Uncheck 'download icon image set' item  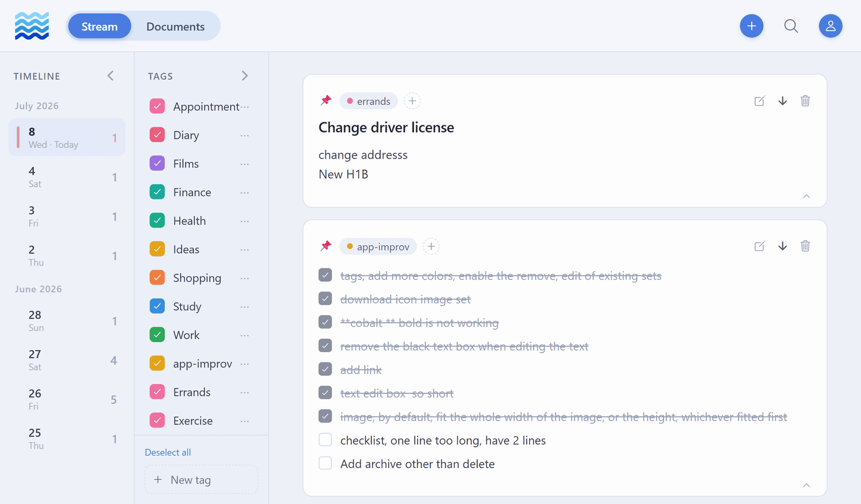point(325,299)
